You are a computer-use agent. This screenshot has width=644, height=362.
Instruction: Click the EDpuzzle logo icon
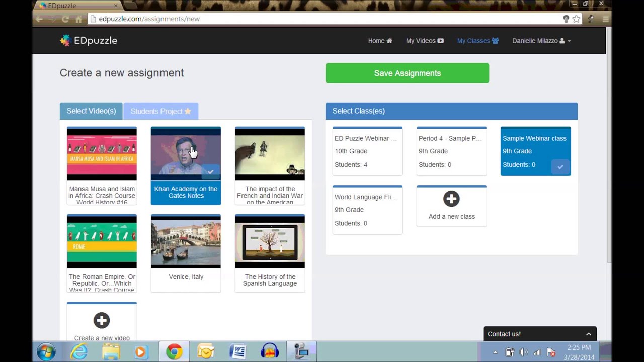pyautogui.click(x=65, y=41)
